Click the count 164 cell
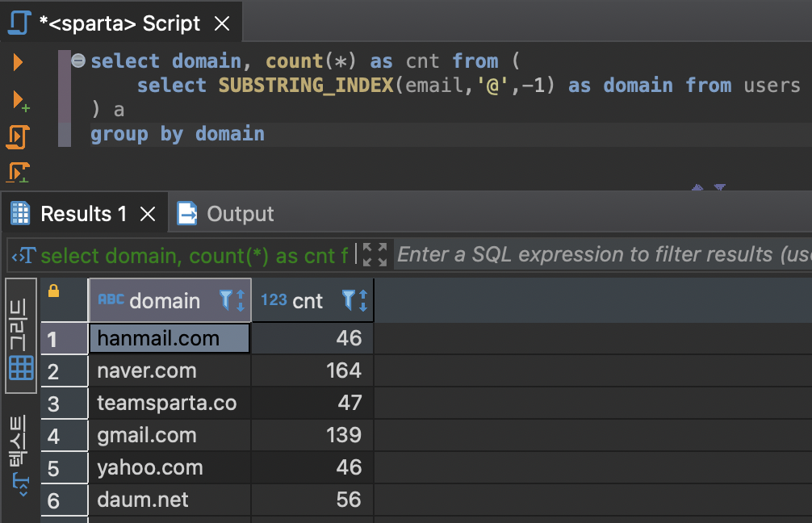 pos(312,370)
